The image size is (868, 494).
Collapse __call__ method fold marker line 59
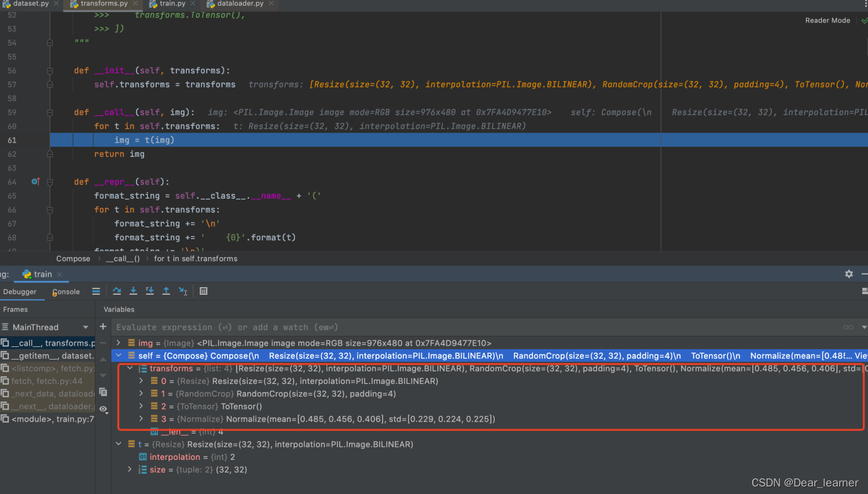click(50, 112)
